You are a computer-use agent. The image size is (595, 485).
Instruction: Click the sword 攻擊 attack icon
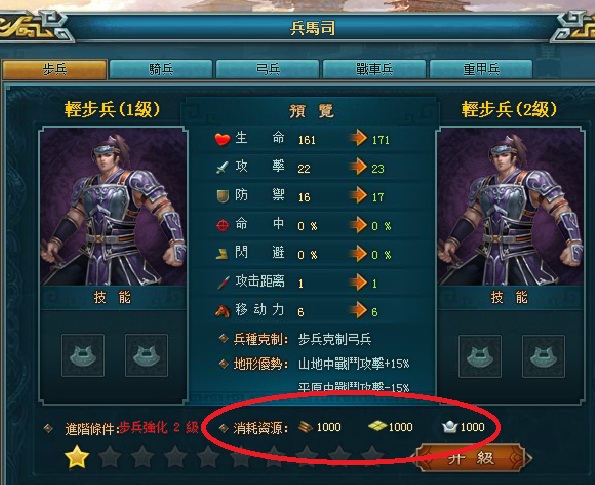(x=222, y=167)
